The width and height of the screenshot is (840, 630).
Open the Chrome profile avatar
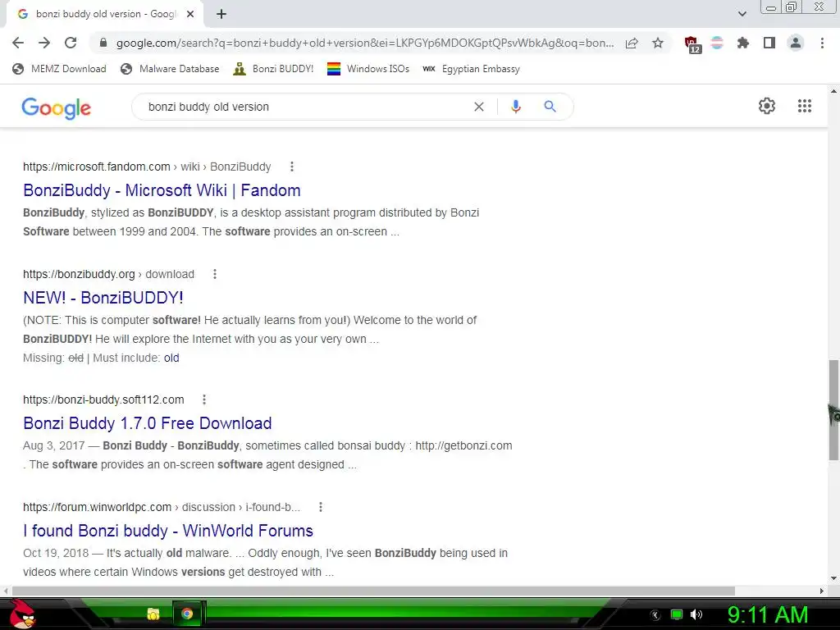pyautogui.click(x=796, y=43)
